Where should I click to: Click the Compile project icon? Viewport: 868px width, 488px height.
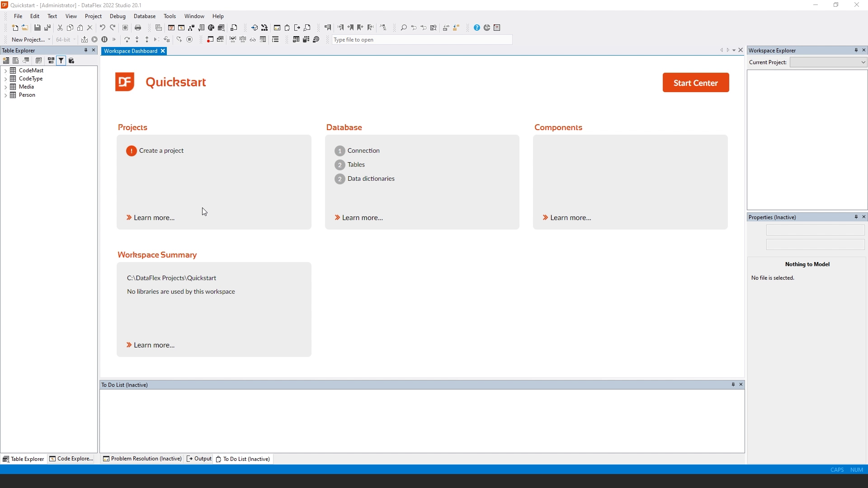pos(85,39)
